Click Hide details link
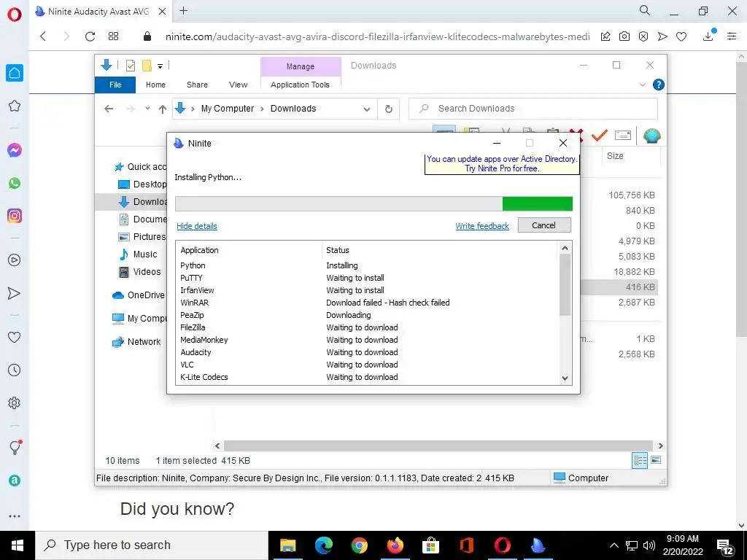This screenshot has height=560, width=747. (197, 226)
